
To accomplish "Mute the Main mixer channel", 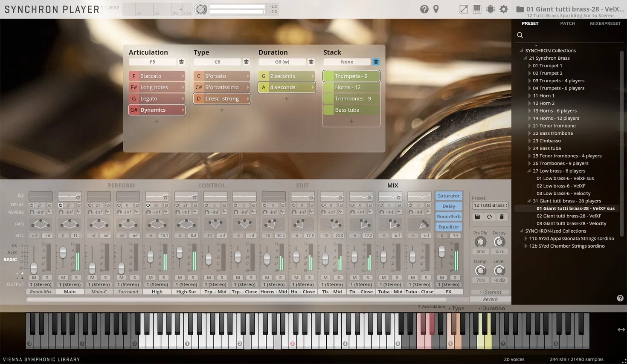I will [x=63, y=277].
